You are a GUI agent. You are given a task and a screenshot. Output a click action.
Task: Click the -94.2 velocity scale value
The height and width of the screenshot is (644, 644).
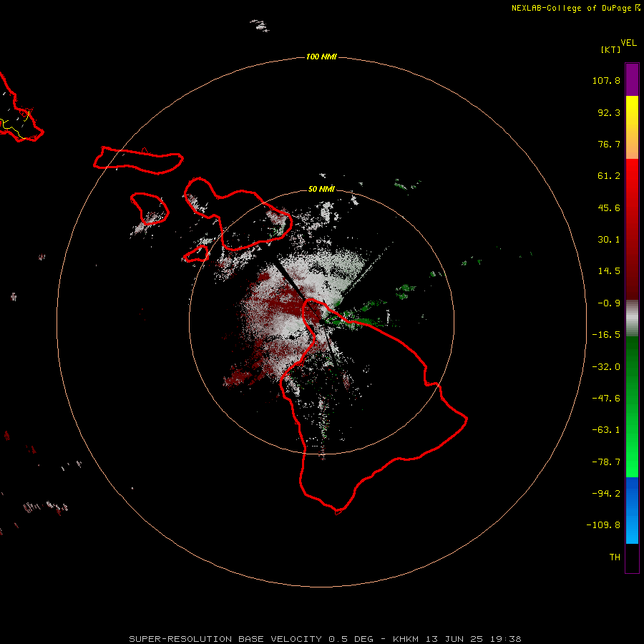pos(606,493)
